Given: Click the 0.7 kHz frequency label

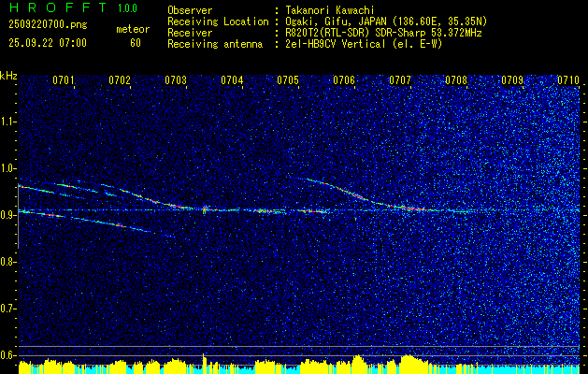Looking at the screenshot, I should pos(8,309).
